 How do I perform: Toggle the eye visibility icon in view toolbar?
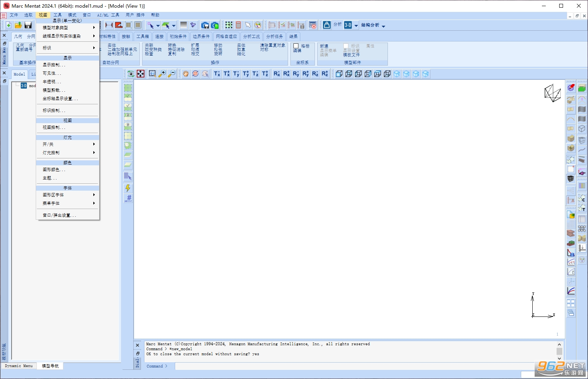click(131, 74)
